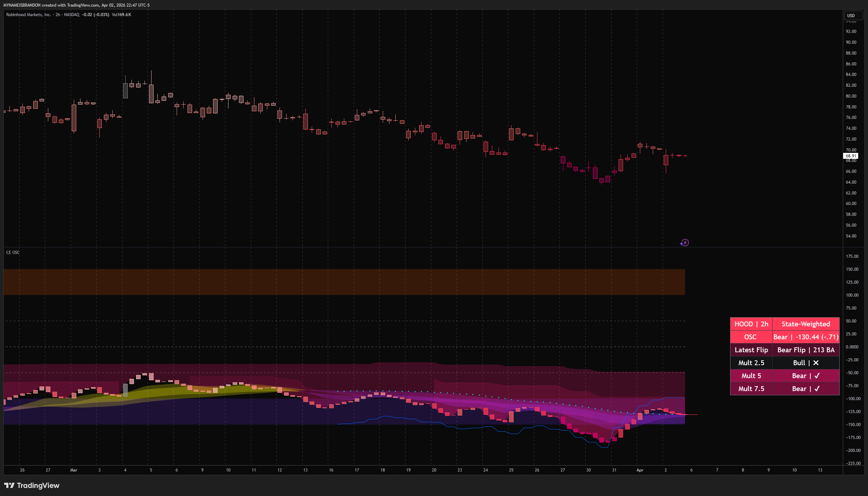Click the Mult 2.5 label cell
The height and width of the screenshot is (496, 868).
coord(751,363)
